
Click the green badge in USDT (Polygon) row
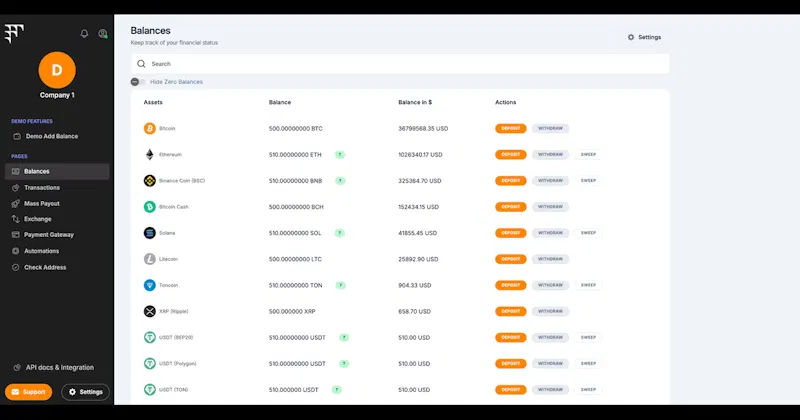coord(344,363)
